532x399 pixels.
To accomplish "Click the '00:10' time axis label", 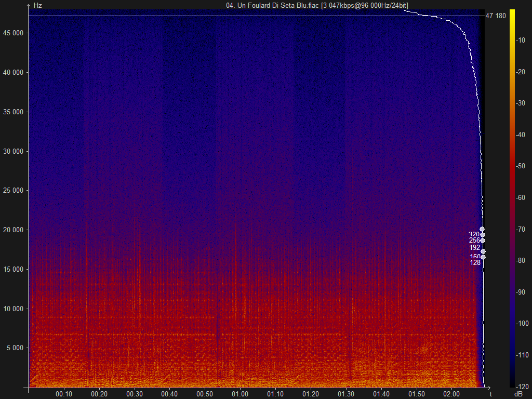I will [64, 394].
